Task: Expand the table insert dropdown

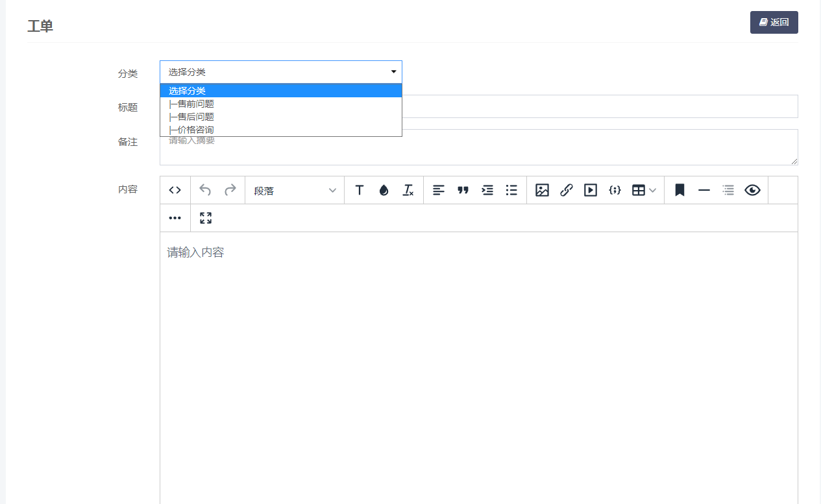Action: [x=644, y=190]
